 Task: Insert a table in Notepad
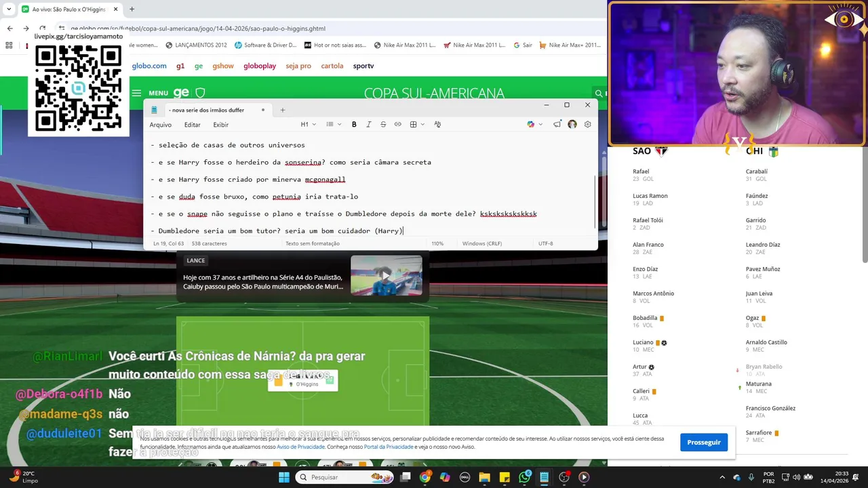(413, 125)
